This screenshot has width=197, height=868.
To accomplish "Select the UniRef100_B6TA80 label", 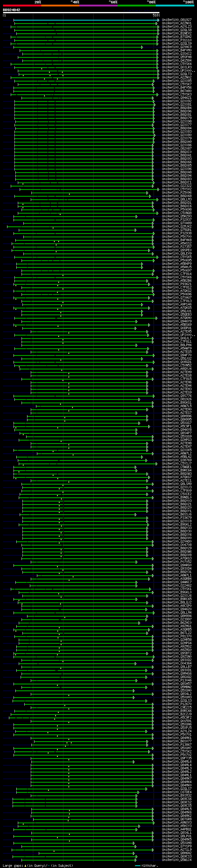I will tap(177, 91).
